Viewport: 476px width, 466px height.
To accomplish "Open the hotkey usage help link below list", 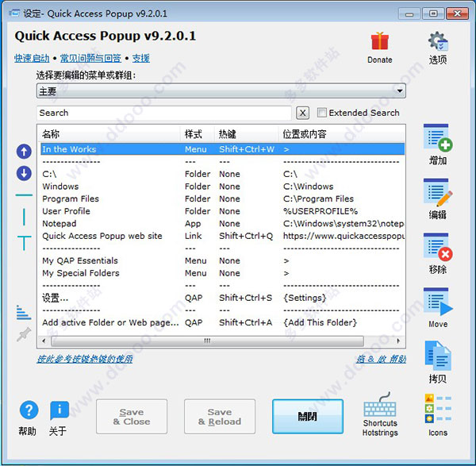I will coord(85,359).
